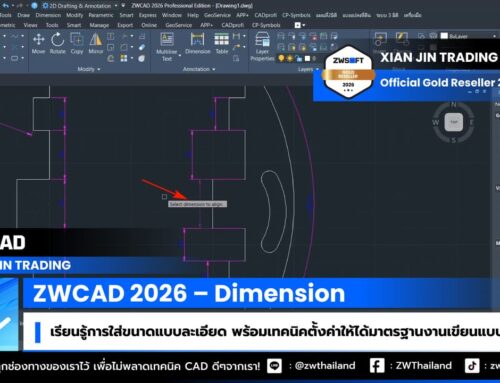Click the ZWCAD 2026 Professional Edition title text
500x383 pixels.
171,6
